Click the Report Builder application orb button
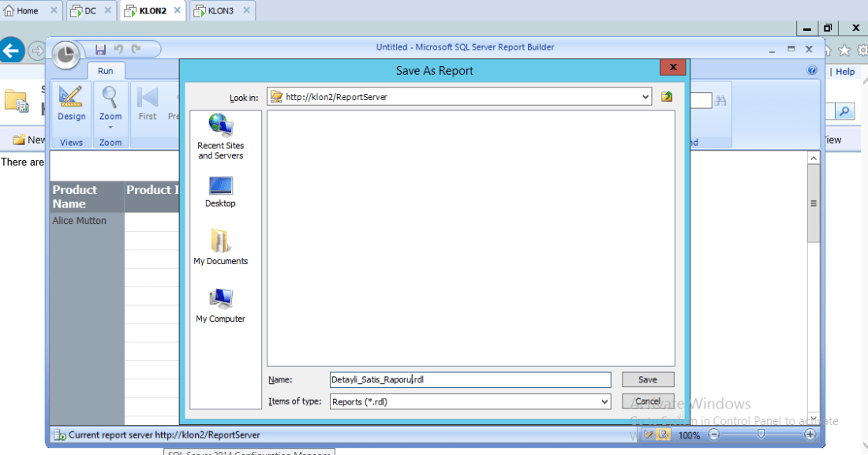This screenshot has height=455, width=868. tap(67, 54)
